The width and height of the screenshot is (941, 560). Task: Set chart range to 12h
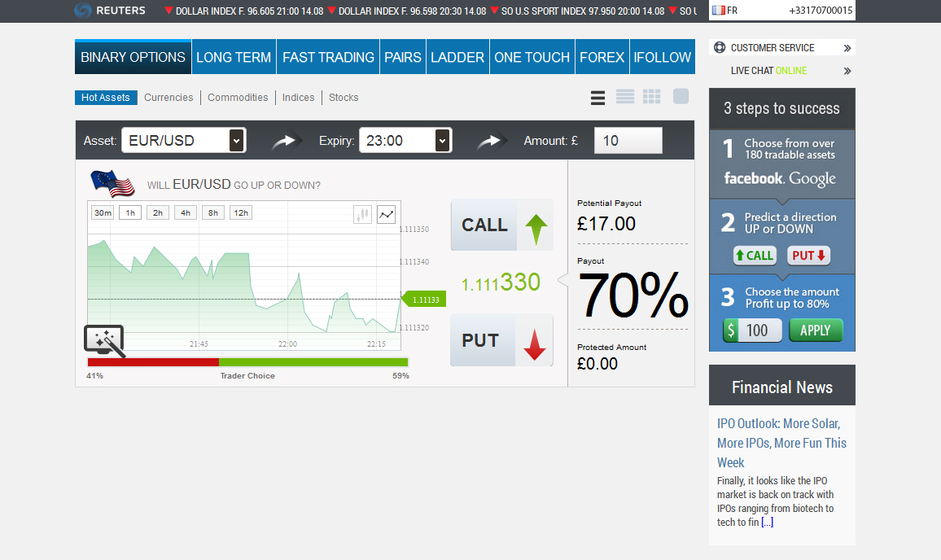click(x=241, y=212)
